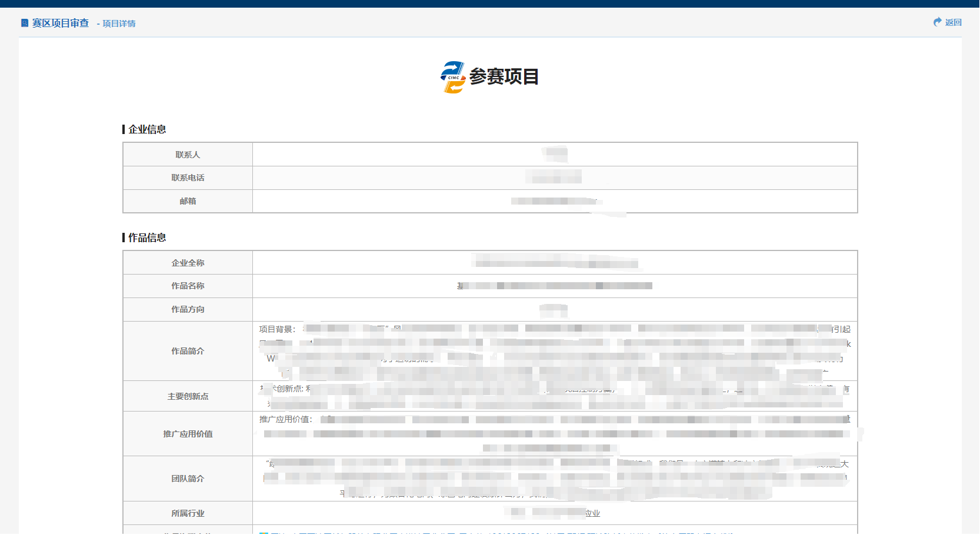Select the 企业全称 label cell
This screenshot has width=980, height=535.
tap(188, 263)
